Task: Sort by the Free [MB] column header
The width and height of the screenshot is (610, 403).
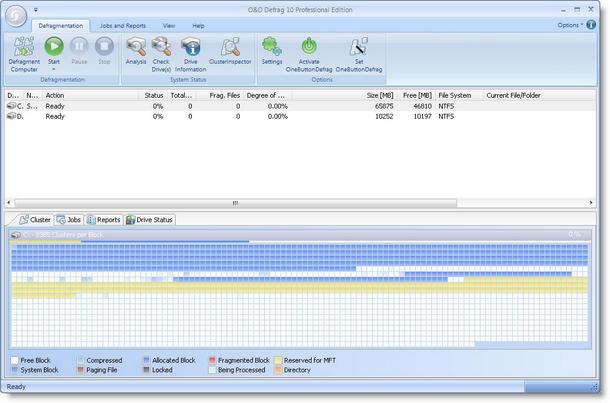Action: tap(416, 95)
